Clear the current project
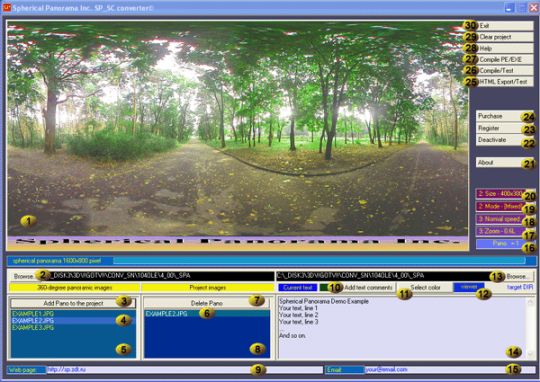Viewport: 540px width, 382px height. 505,37
